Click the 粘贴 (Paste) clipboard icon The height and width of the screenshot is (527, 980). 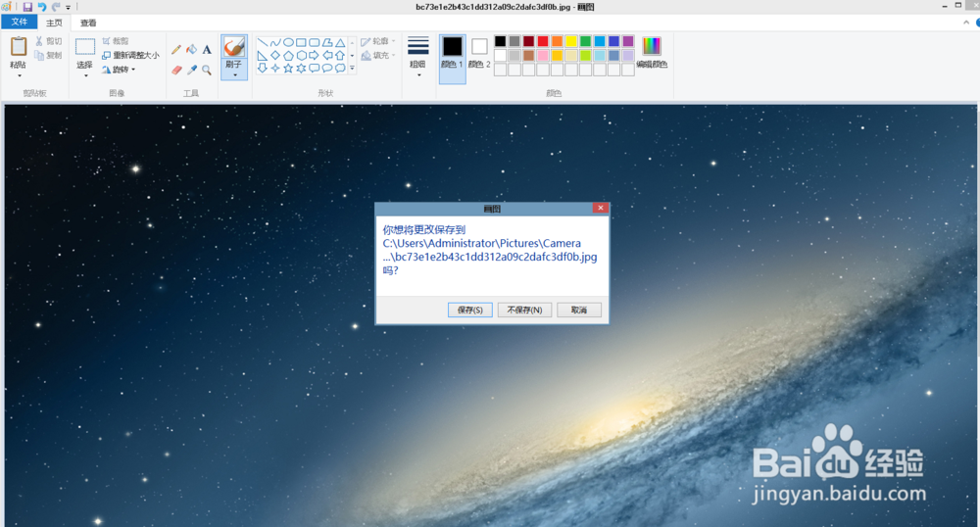[x=19, y=47]
